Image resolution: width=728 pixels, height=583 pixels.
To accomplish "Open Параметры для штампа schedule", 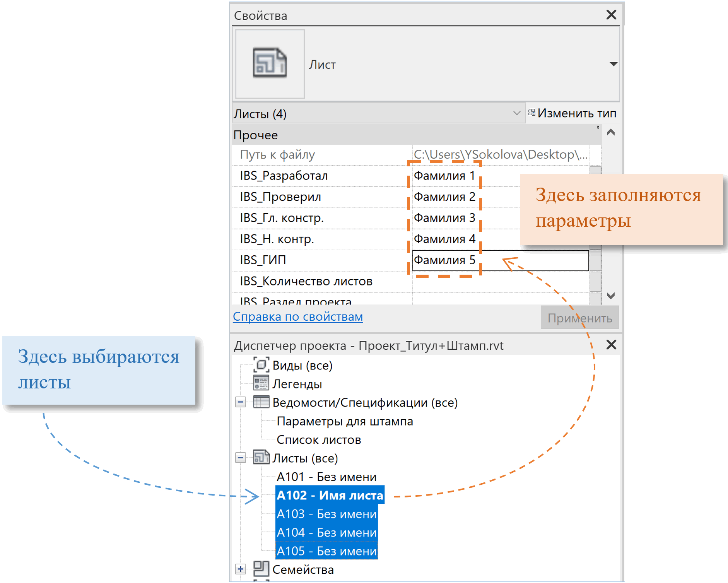I will pos(345,421).
